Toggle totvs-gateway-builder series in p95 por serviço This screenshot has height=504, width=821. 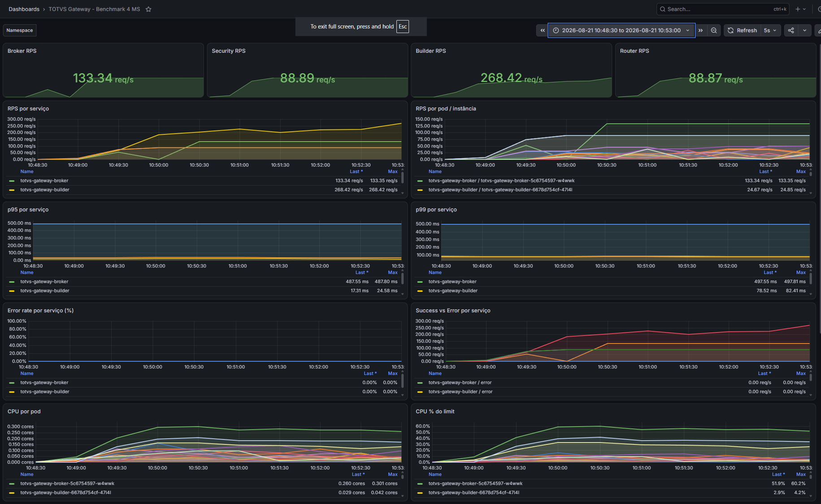[45, 291]
